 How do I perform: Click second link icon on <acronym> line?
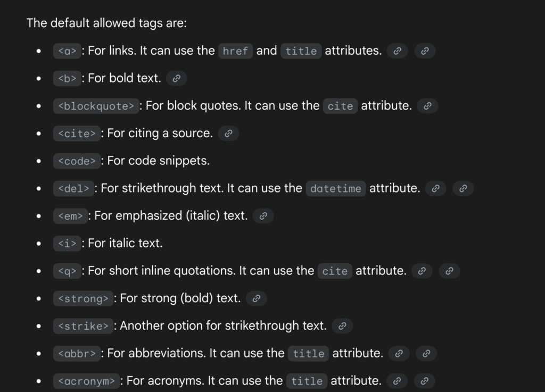424,381
